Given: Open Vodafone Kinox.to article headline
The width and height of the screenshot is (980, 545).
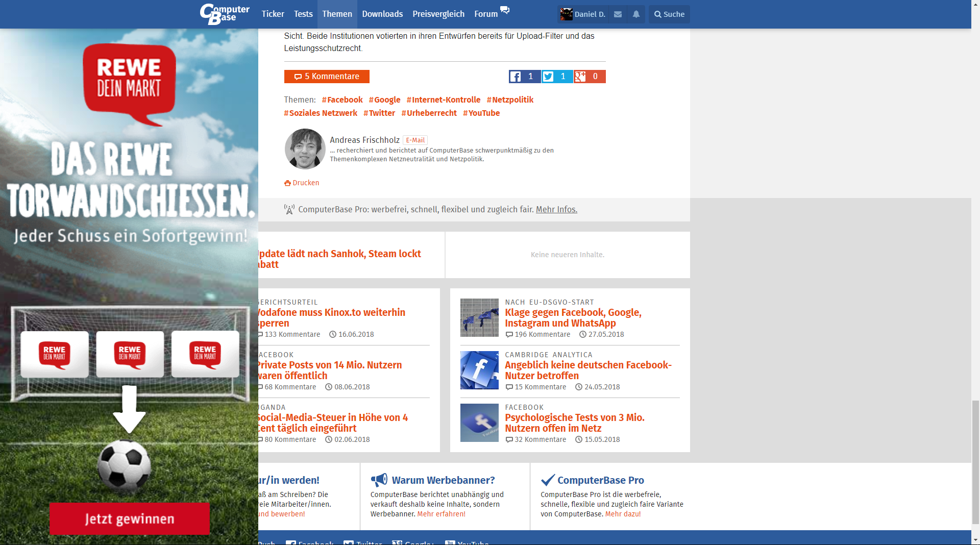Looking at the screenshot, I should point(331,318).
